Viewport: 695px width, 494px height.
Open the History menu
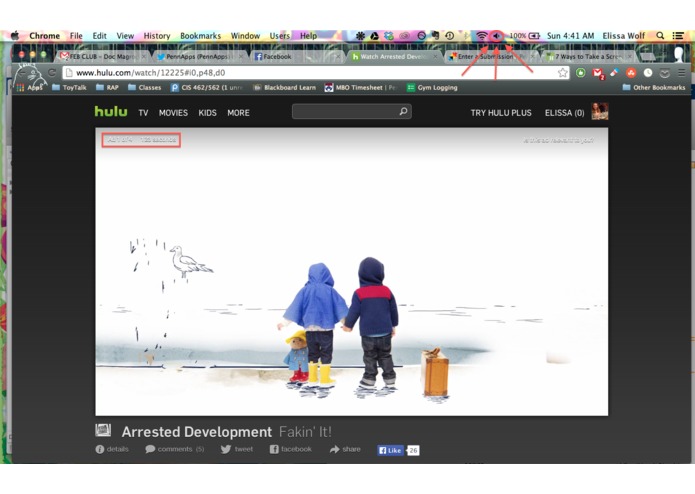tap(157, 36)
